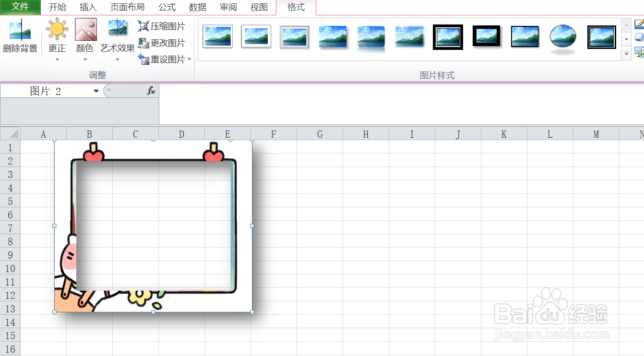Apply the seventh picture style, double black frame
The image size is (644, 356).
click(448, 37)
